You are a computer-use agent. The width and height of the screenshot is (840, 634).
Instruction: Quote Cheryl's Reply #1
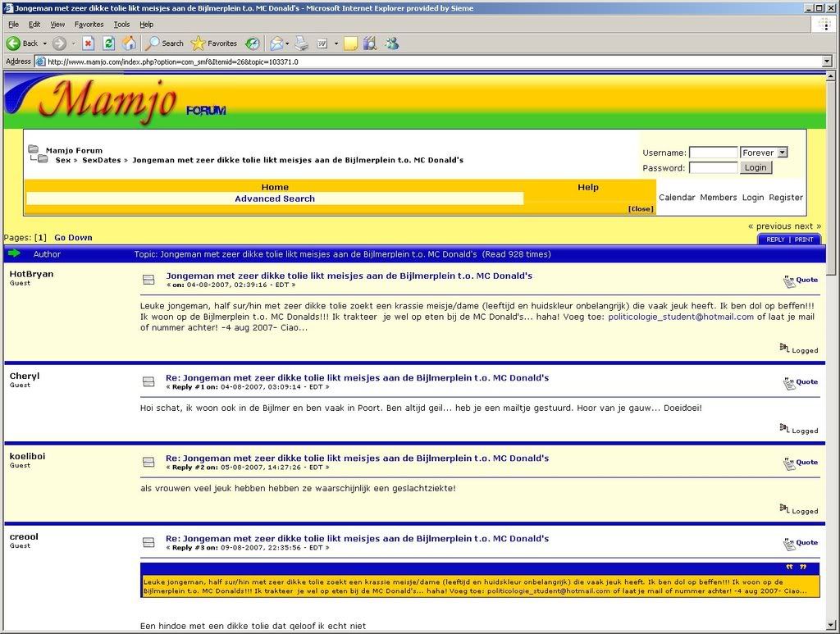coord(801,382)
